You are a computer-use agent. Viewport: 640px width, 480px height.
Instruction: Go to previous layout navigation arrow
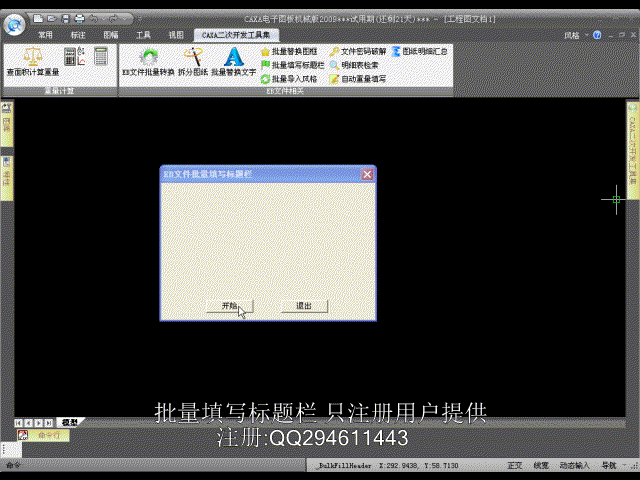click(x=29, y=423)
